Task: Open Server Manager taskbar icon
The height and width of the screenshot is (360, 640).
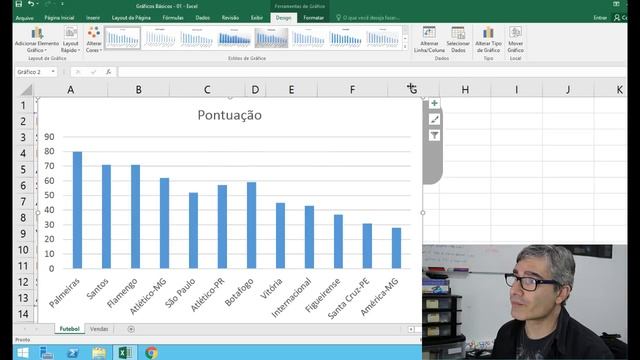Action: tap(47, 353)
